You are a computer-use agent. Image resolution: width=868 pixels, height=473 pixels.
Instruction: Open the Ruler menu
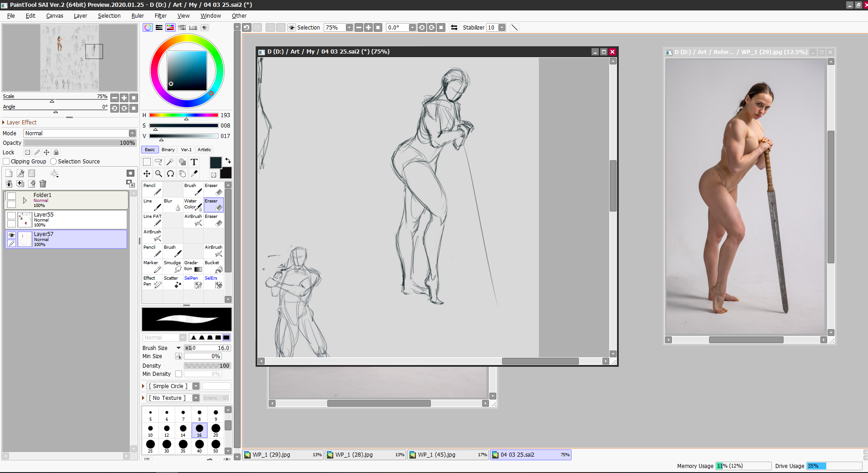click(138, 16)
